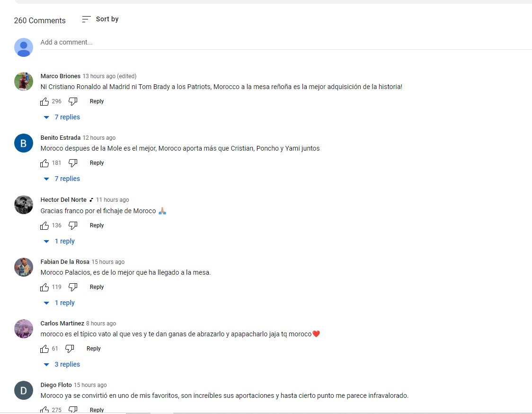Click Diego Floto's 15 hours ago timestamp
Image resolution: width=532 pixels, height=414 pixels.
[x=90, y=385]
